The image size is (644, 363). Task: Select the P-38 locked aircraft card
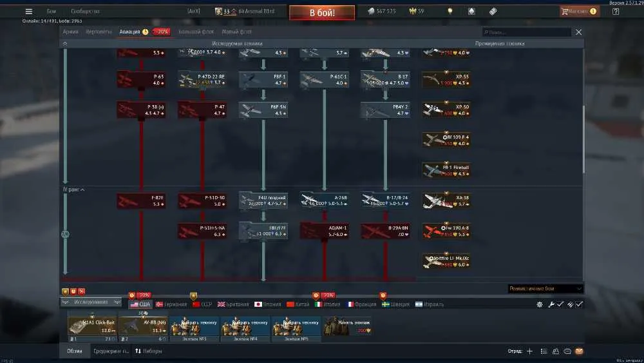point(141,110)
